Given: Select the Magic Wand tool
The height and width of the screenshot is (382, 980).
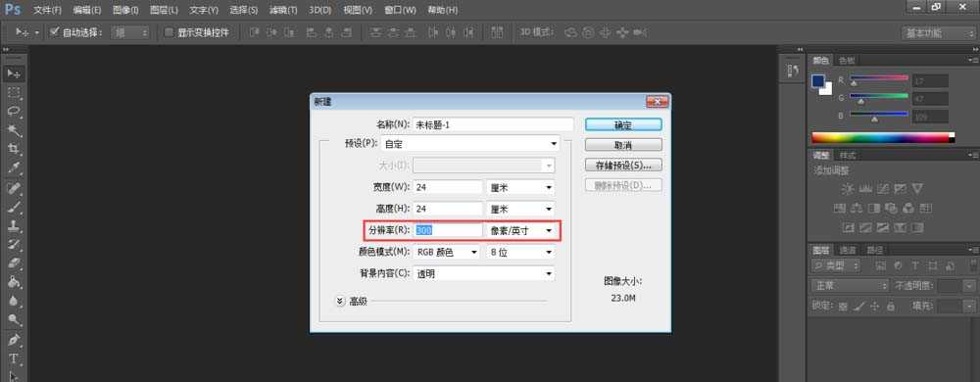Looking at the screenshot, I should (14, 130).
